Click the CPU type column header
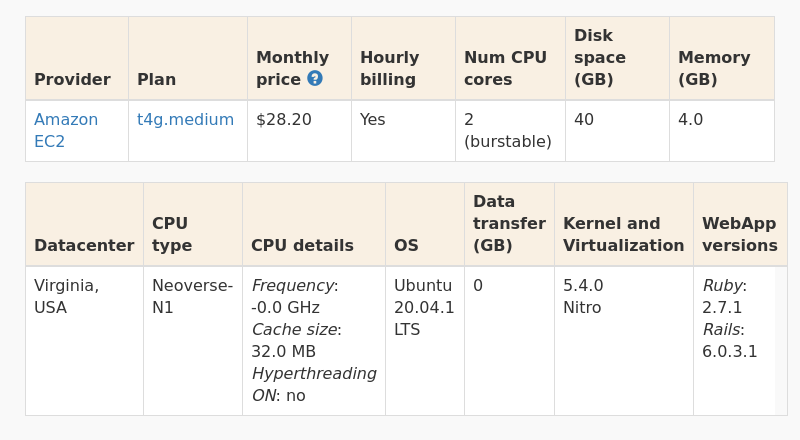 172,235
